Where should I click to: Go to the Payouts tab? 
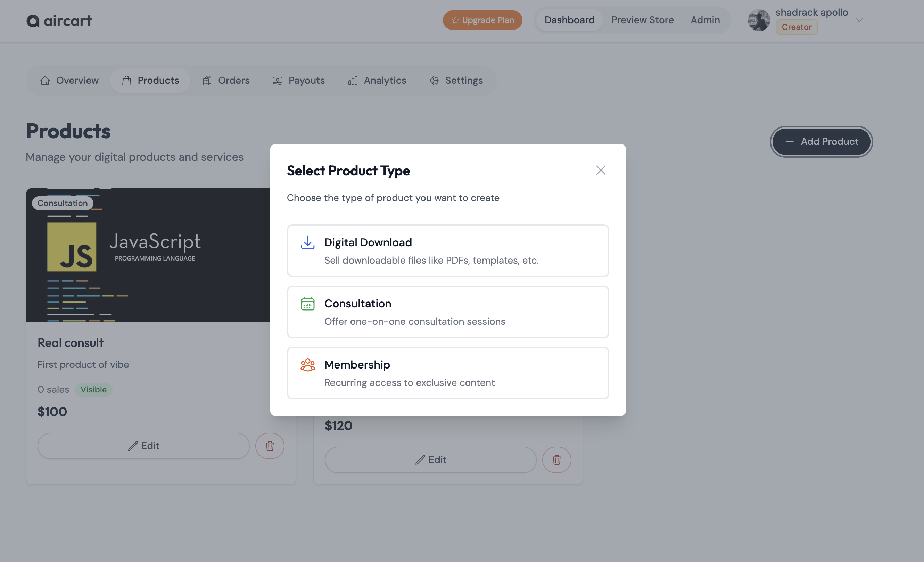point(298,81)
